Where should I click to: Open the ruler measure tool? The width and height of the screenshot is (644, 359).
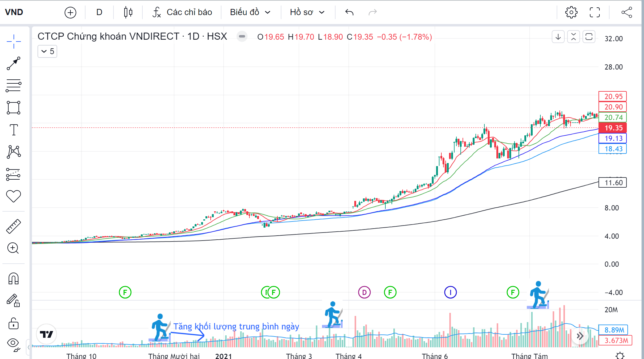click(14, 226)
